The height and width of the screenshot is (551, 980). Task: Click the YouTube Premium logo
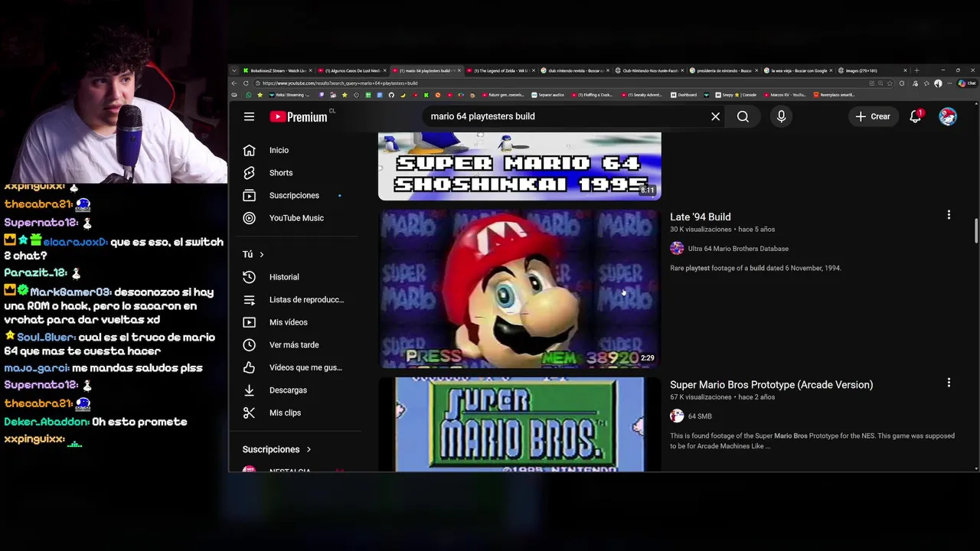point(299,116)
